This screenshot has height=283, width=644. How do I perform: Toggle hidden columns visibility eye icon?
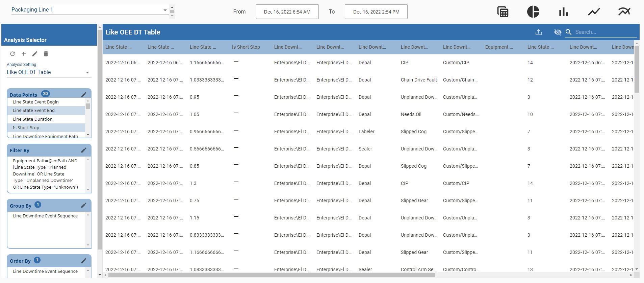(x=558, y=32)
